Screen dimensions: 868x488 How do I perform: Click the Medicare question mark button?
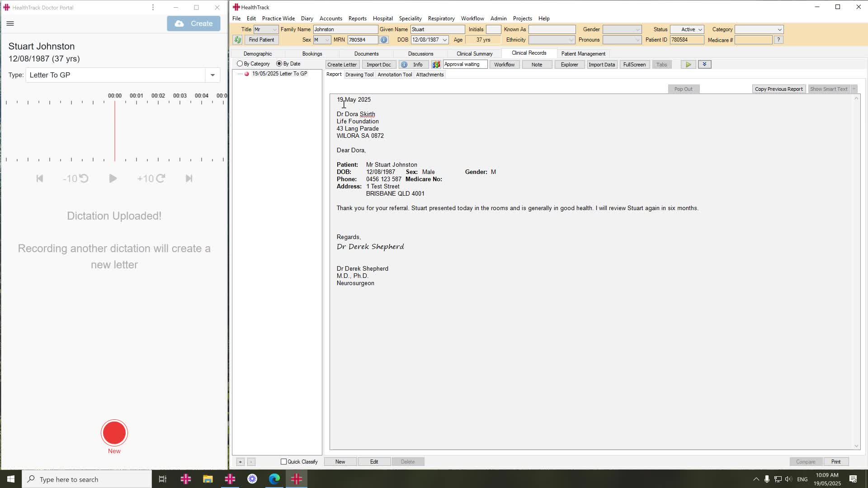778,40
